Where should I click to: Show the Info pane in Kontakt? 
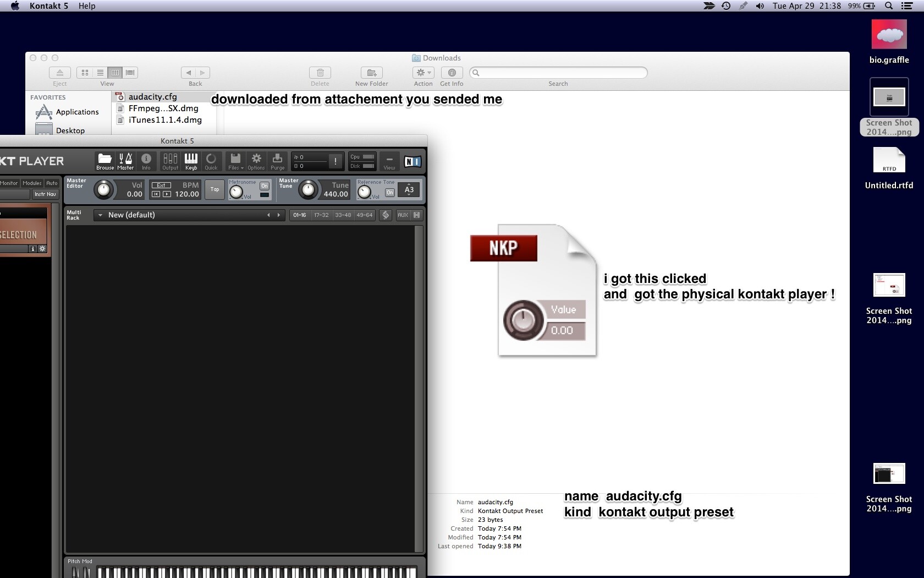[x=146, y=161]
